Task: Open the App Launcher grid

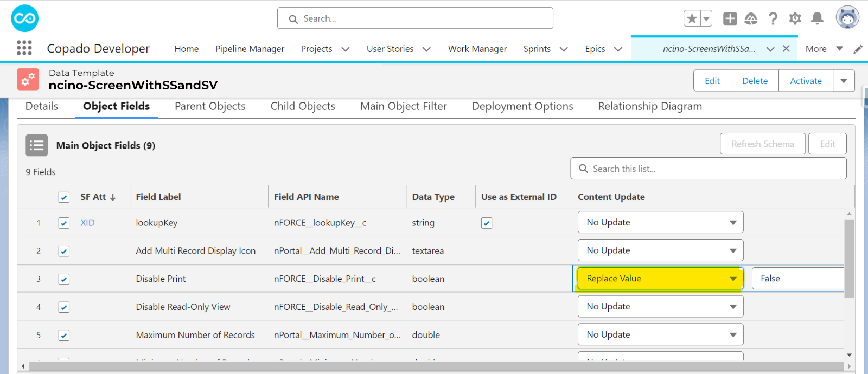Action: [x=24, y=48]
